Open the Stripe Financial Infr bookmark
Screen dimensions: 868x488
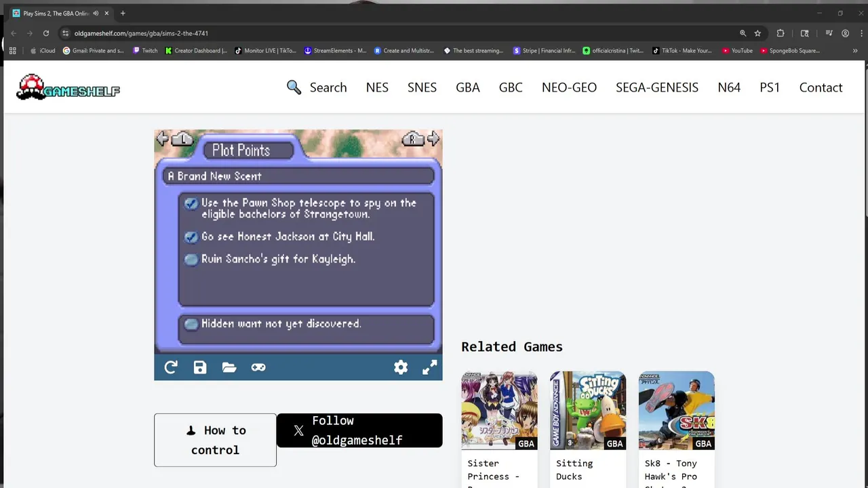click(x=545, y=51)
